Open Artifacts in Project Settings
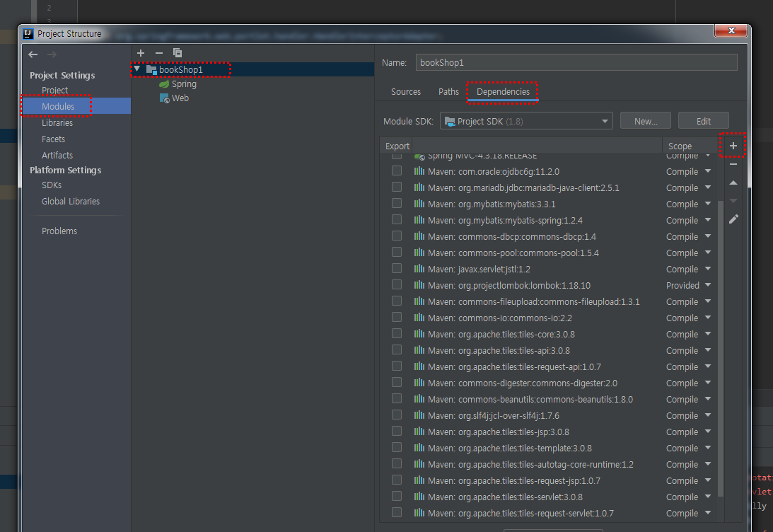The height and width of the screenshot is (532, 773). tap(57, 156)
